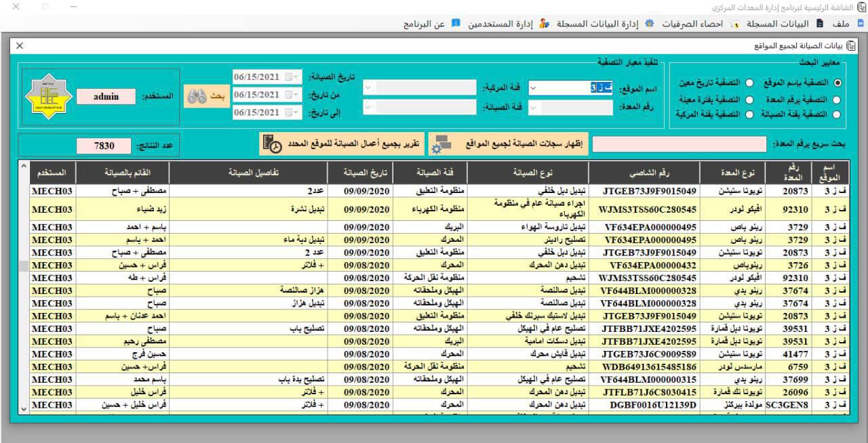Screen dimensions: 868x443
Task: Select the حسين فرج technician cell
Action: point(122,354)
